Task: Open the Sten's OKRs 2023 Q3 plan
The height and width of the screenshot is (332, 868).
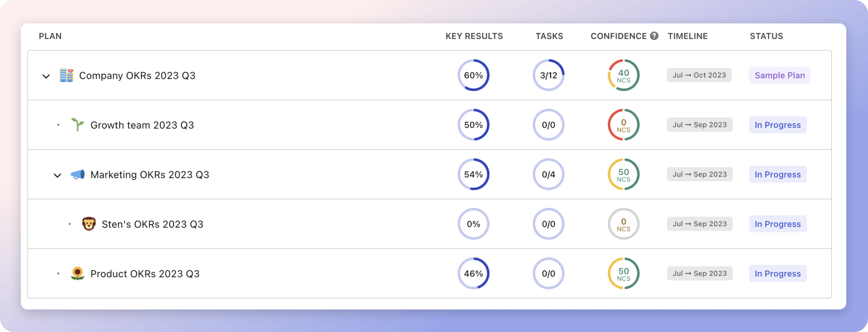Action: tap(152, 225)
